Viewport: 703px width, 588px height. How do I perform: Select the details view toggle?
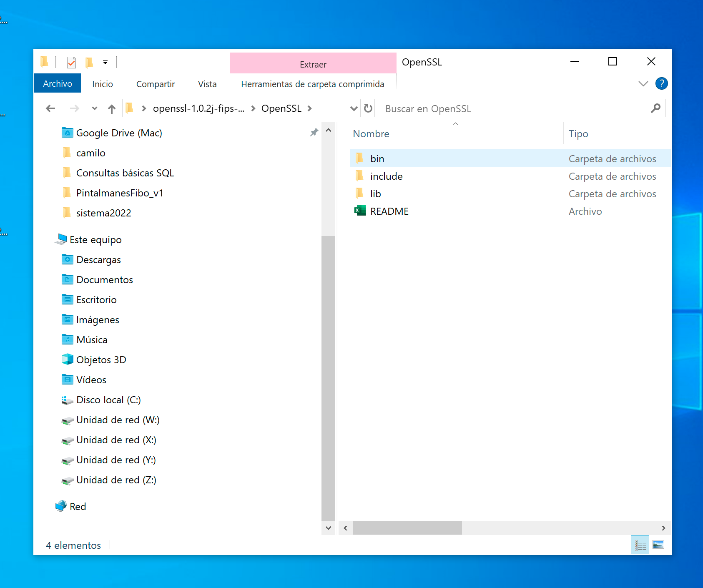tap(640, 545)
